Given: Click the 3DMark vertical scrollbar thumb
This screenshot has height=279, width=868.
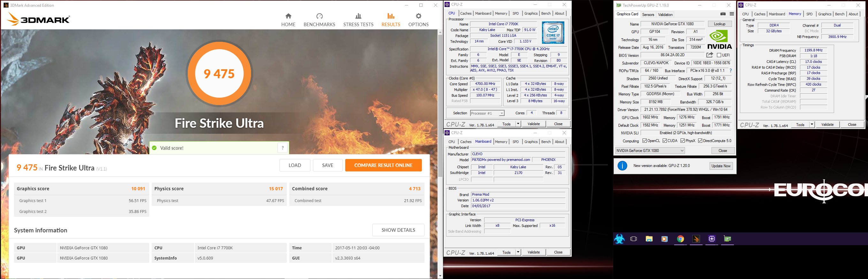Looking at the screenshot, I should (x=440, y=105).
